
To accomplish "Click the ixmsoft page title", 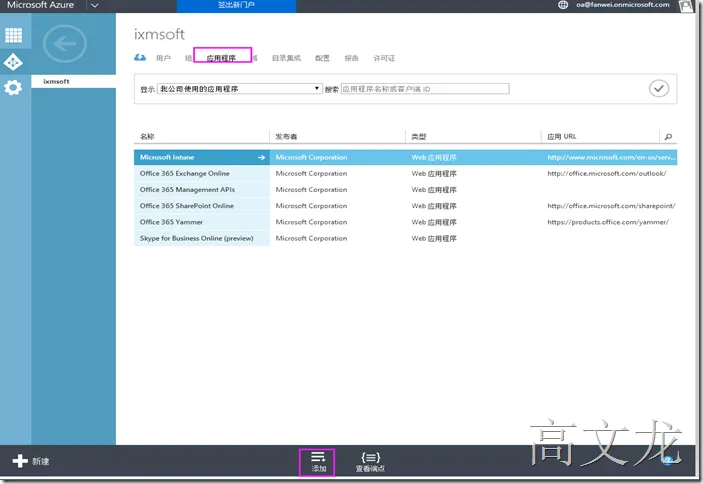I will [159, 34].
